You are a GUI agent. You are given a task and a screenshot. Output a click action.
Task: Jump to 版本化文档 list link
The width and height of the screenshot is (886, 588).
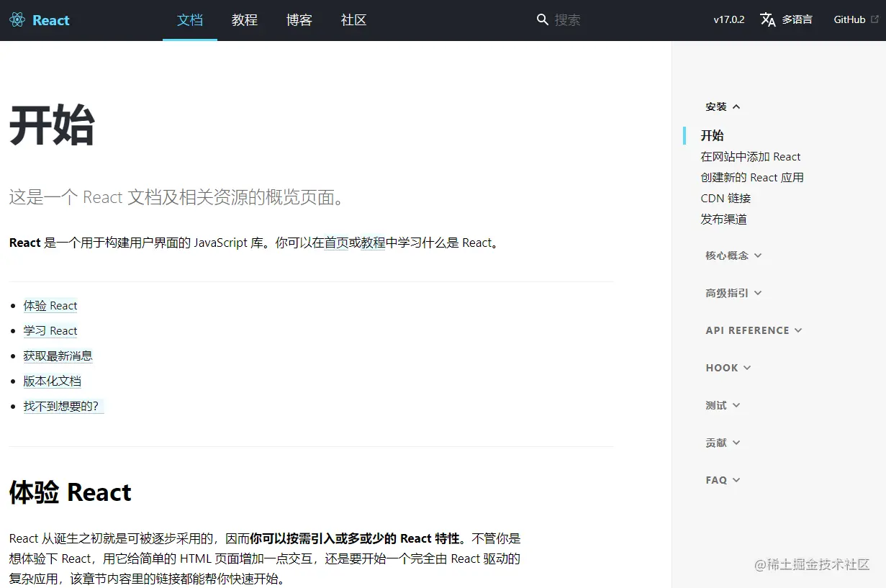pyautogui.click(x=52, y=381)
